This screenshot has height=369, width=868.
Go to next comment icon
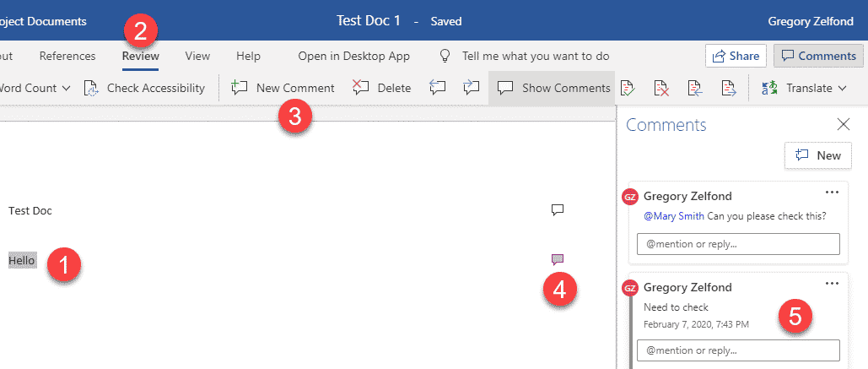(x=471, y=88)
